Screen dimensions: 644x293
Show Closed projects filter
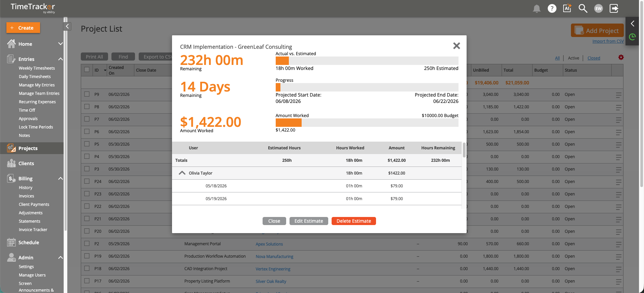pyautogui.click(x=594, y=58)
